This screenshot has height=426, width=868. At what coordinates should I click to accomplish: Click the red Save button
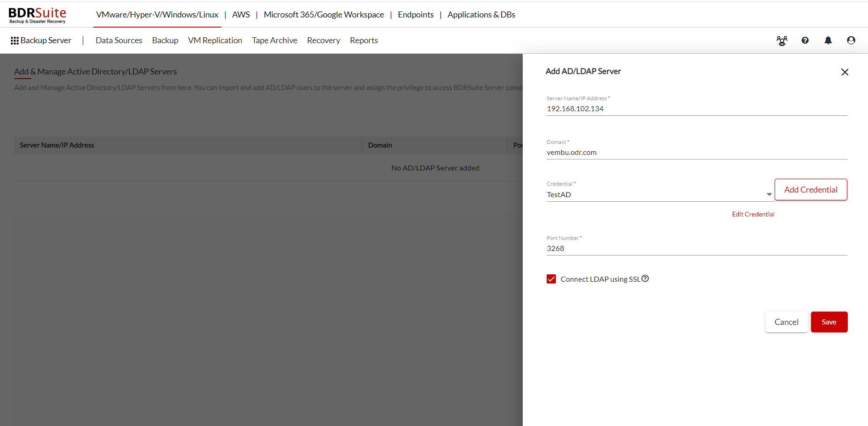click(x=829, y=322)
